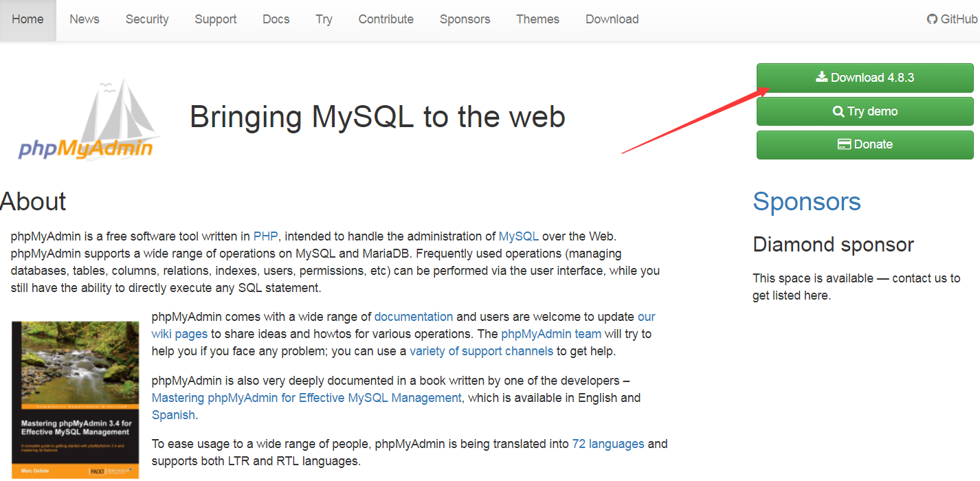This screenshot has width=980, height=481.
Task: Click the Download 4.8.3 button
Action: coord(865,78)
